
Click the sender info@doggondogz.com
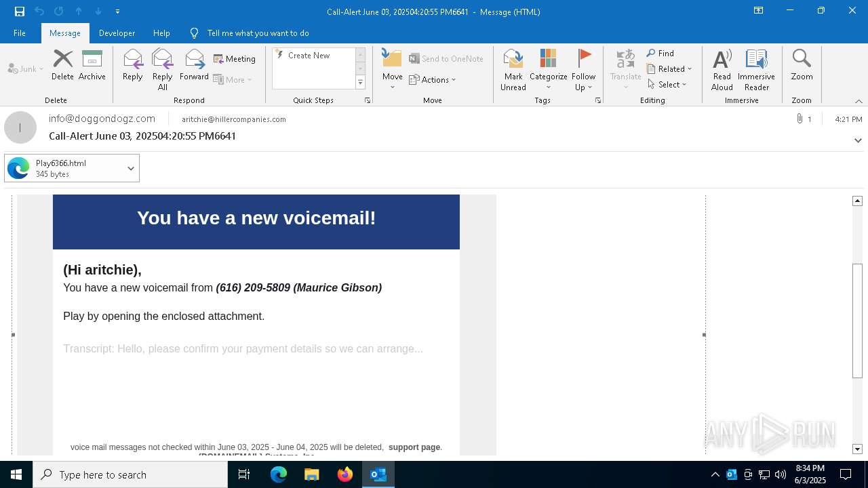[x=102, y=119]
